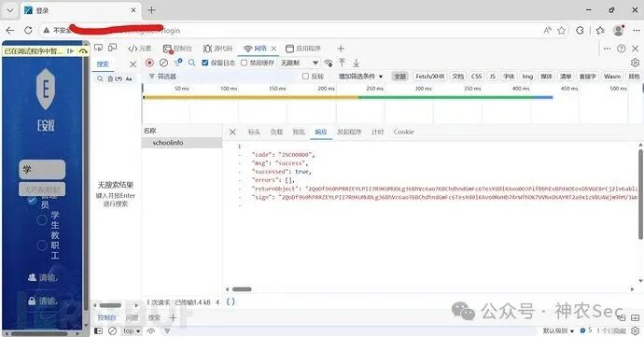The image size is (644, 337).
Task: Open the 发起程序 Initiator tab of the request
Action: pos(349,132)
